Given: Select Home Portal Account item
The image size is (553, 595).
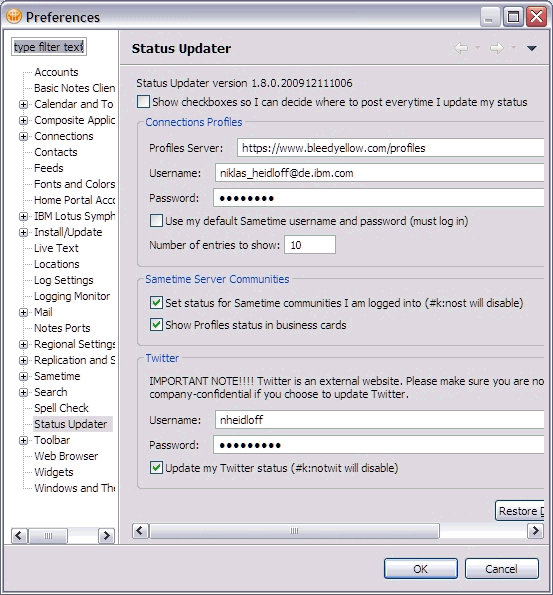Looking at the screenshot, I should 74,200.
